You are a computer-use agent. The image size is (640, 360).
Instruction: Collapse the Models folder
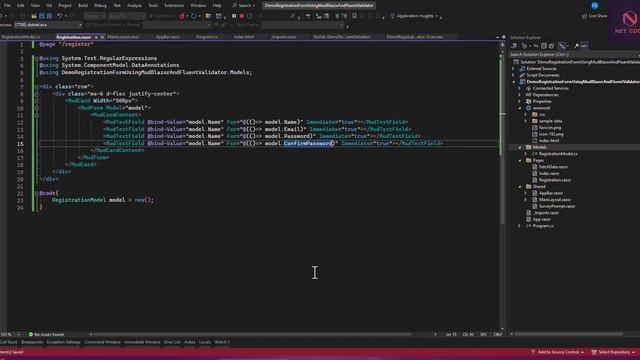point(520,147)
